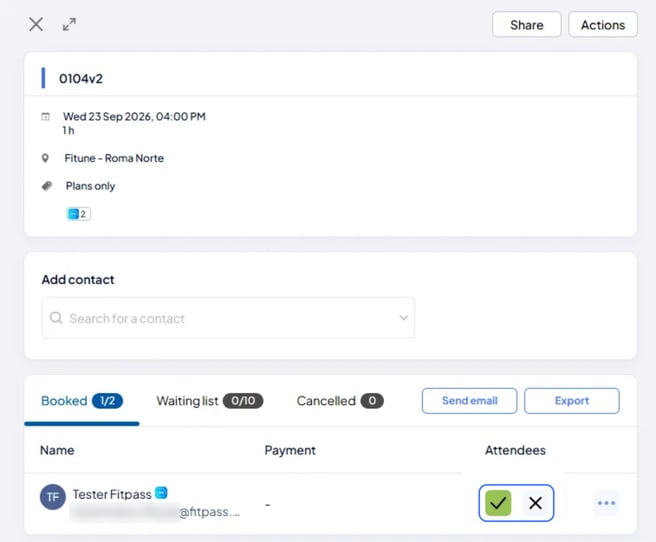Click the TF avatar of Tester Fitpass
656x542 pixels.
[x=53, y=497]
